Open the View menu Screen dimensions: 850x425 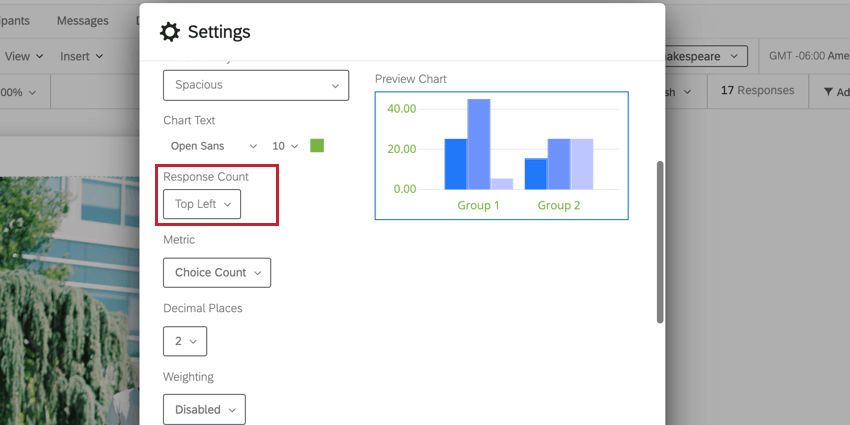(x=24, y=57)
